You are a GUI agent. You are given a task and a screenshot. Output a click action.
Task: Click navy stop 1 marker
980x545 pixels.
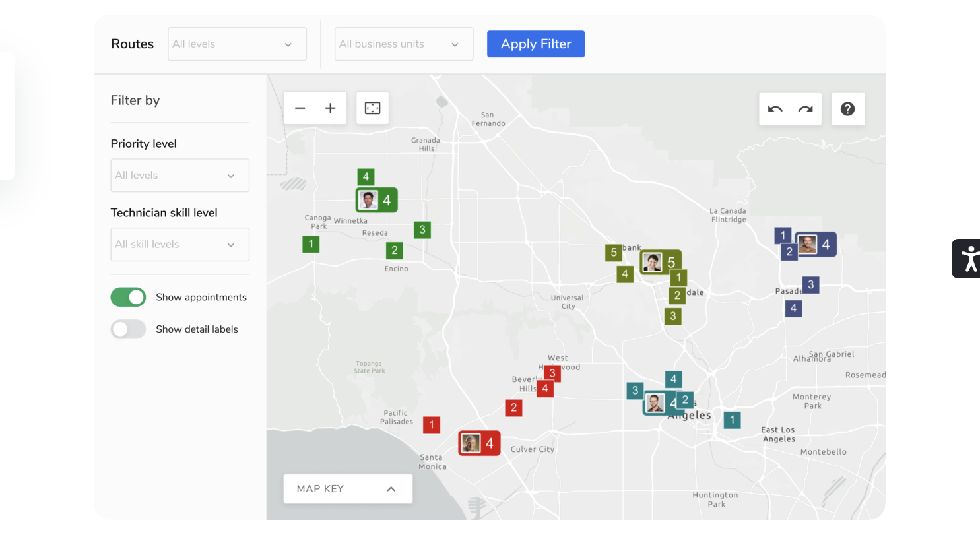pyautogui.click(x=783, y=235)
